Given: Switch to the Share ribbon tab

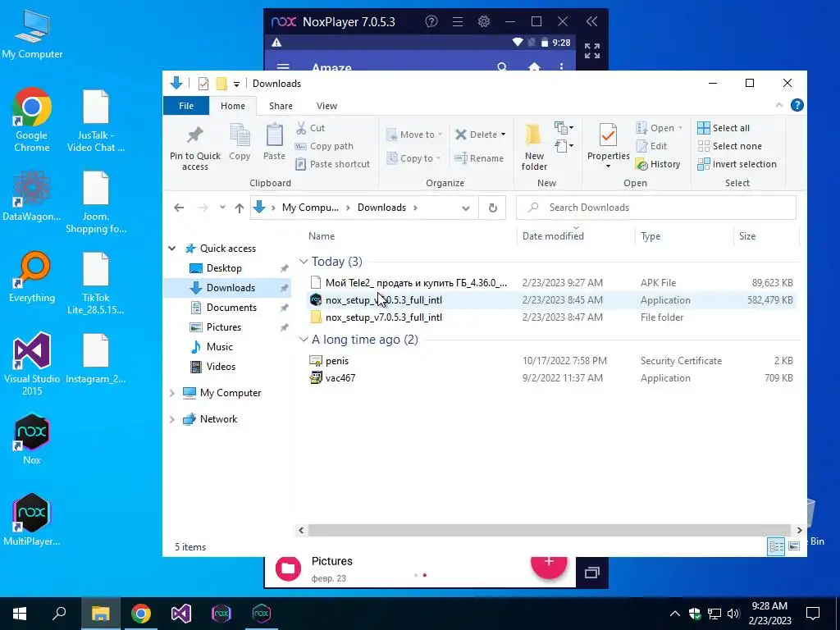Looking at the screenshot, I should [281, 106].
